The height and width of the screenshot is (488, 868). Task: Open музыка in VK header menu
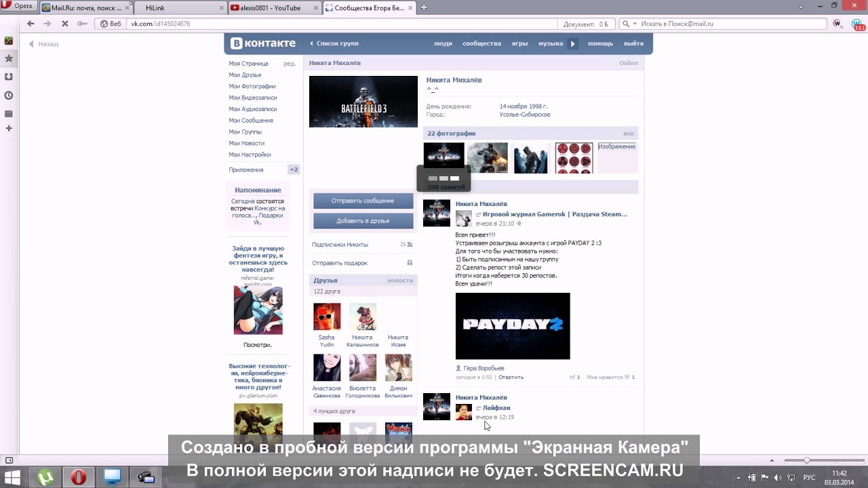coord(551,43)
